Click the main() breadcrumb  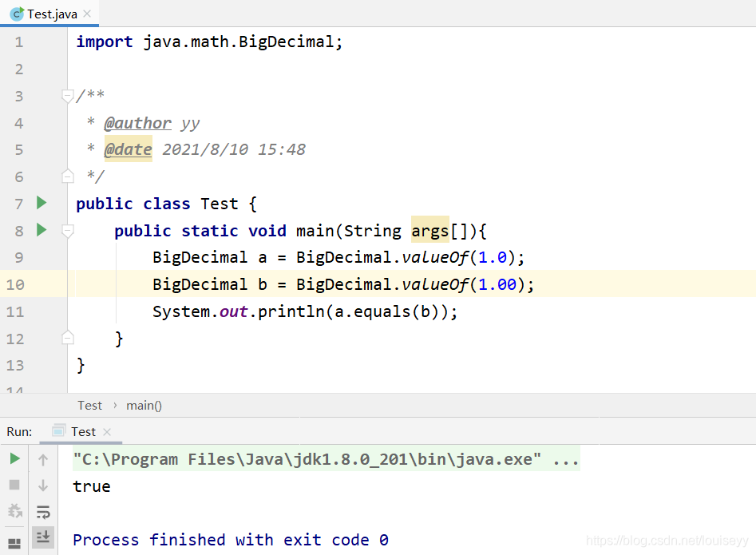coord(144,406)
